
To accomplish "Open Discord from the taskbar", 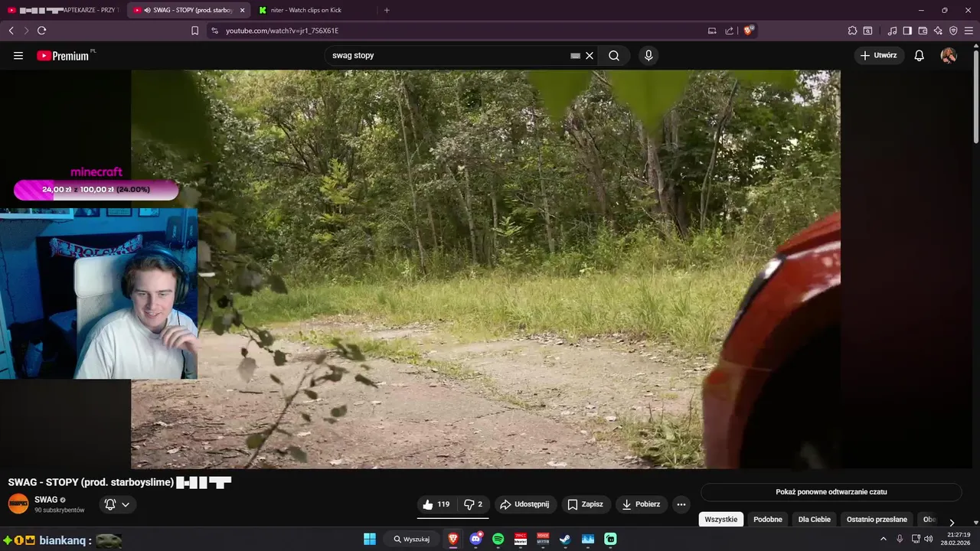I will (x=475, y=539).
